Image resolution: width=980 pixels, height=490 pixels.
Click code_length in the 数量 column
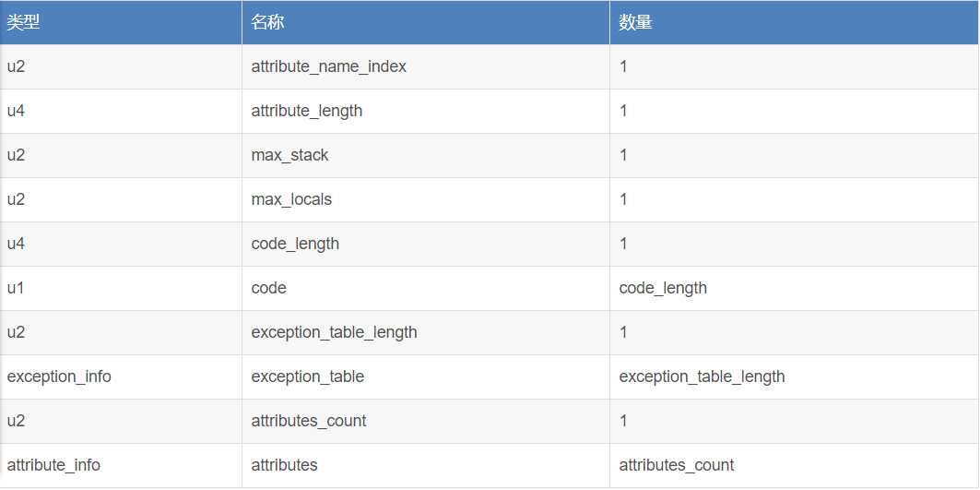point(663,288)
